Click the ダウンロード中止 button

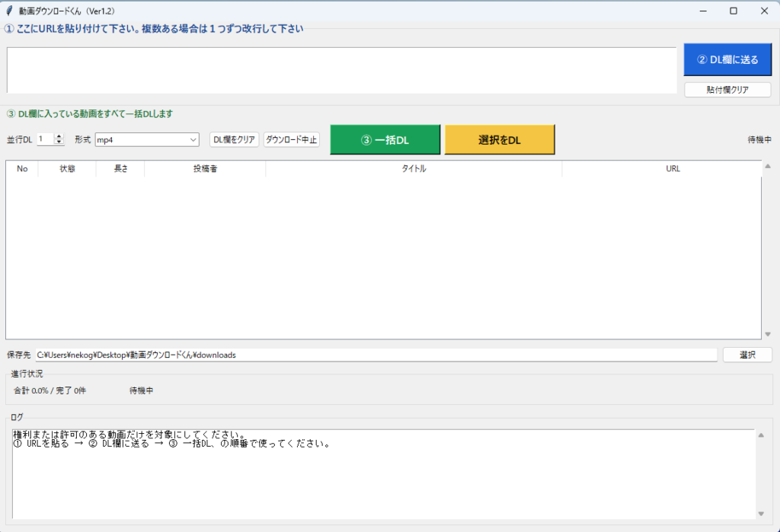point(291,140)
